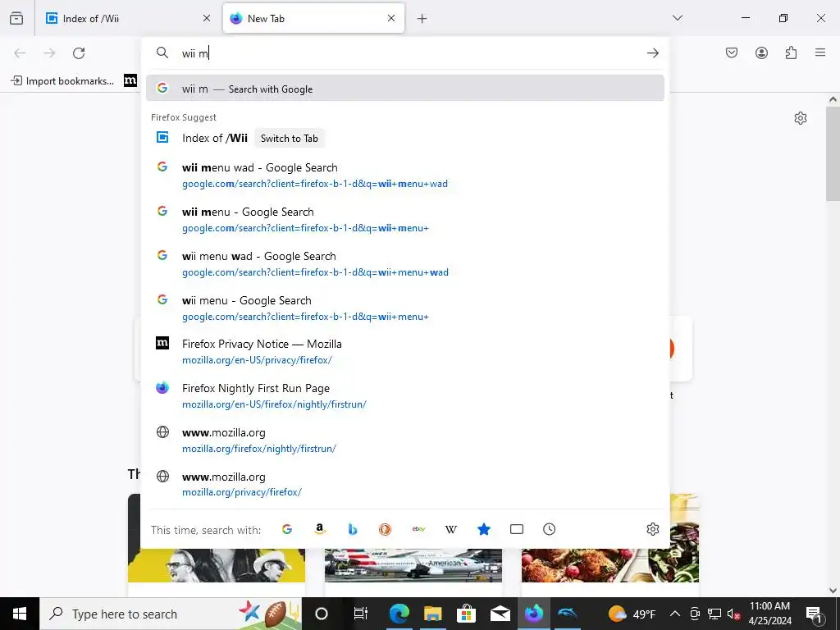
Task: Select 'wii m — Search with Google' suggestion
Action: coord(405,89)
